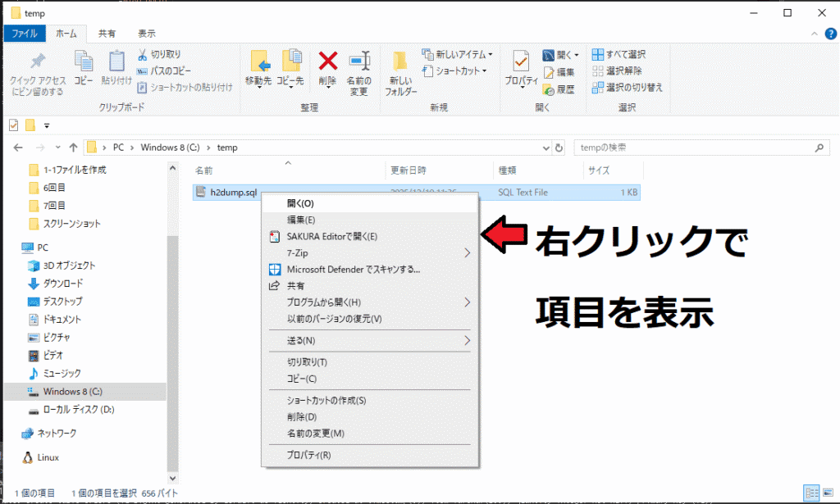Choose SAKURA Editorで開く from context menu

(331, 236)
